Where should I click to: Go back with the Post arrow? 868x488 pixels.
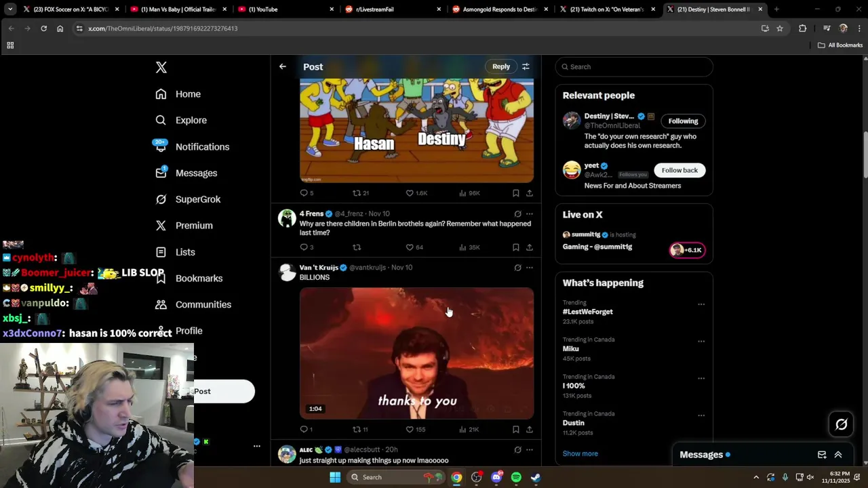tap(283, 66)
